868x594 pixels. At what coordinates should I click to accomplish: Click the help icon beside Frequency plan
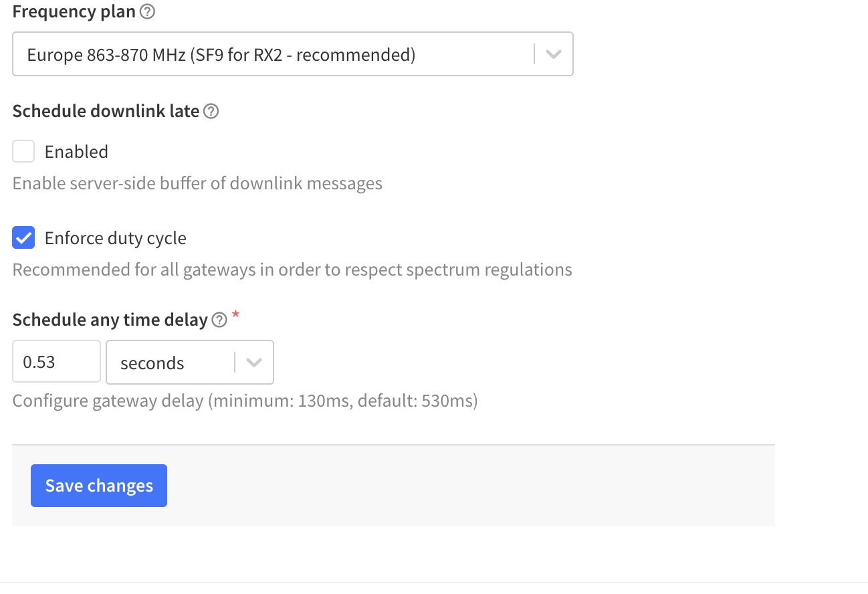pyautogui.click(x=148, y=12)
